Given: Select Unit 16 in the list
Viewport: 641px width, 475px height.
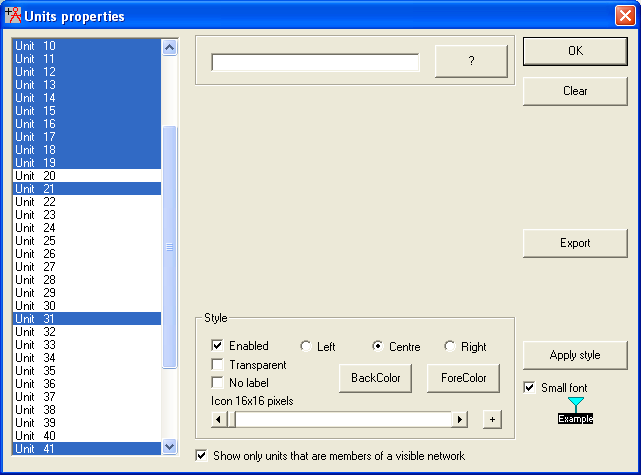Looking at the screenshot, I should click(87, 123).
